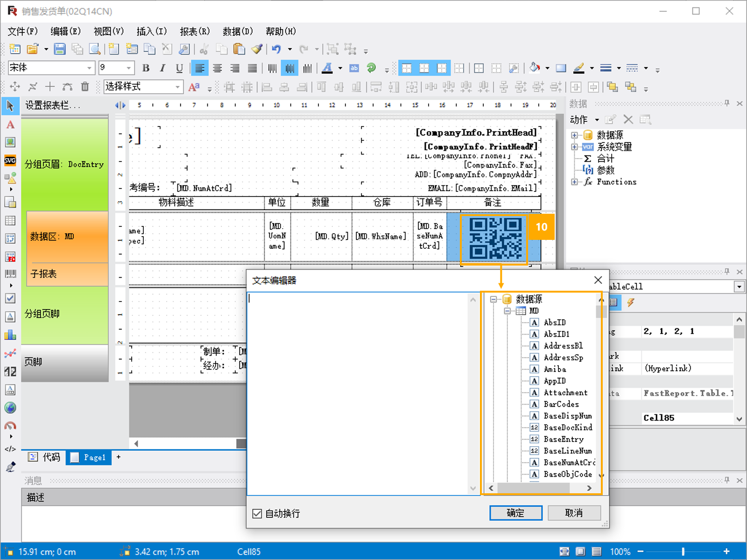747x560 pixels.
Task: Save the report with the floppy disk icon
Action: 60,49
